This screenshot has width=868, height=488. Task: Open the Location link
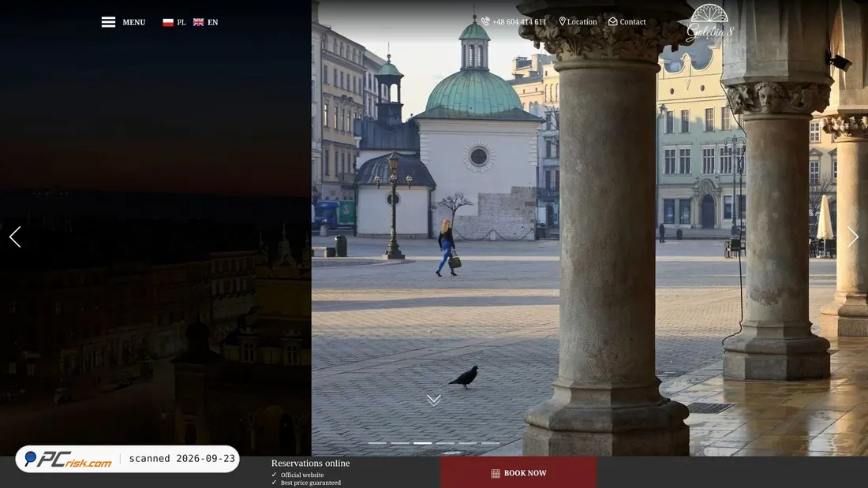point(578,21)
